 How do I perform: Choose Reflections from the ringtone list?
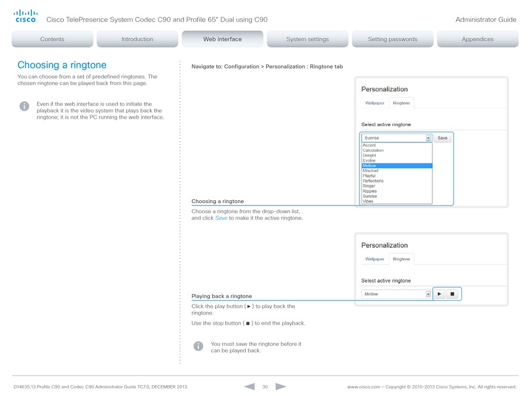(x=397, y=181)
